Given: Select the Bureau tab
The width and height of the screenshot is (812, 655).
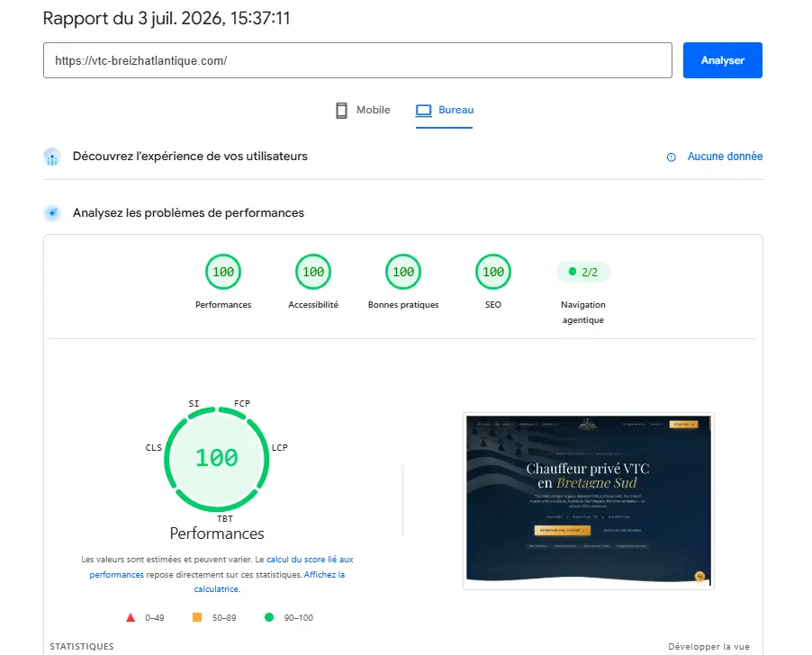Looking at the screenshot, I should [445, 110].
